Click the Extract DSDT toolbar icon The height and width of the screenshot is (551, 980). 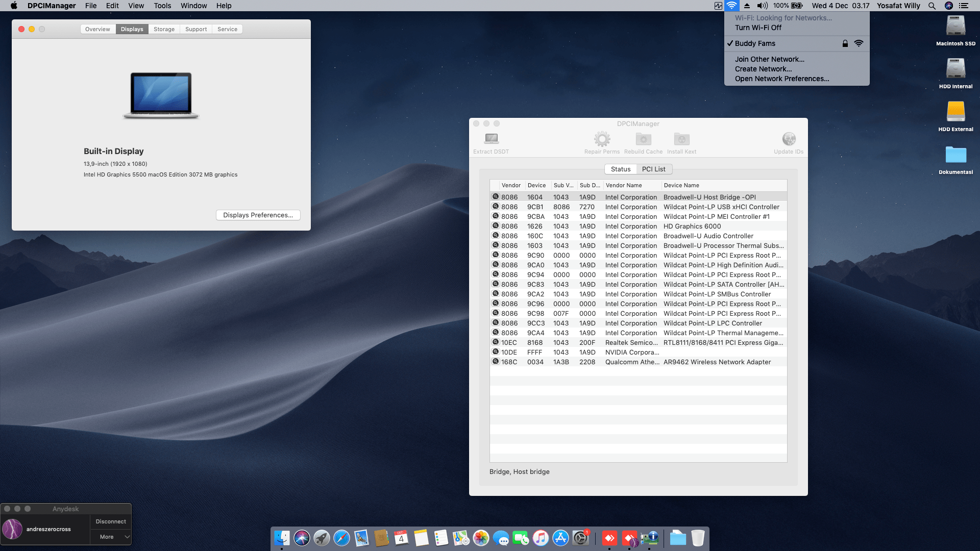(x=491, y=139)
